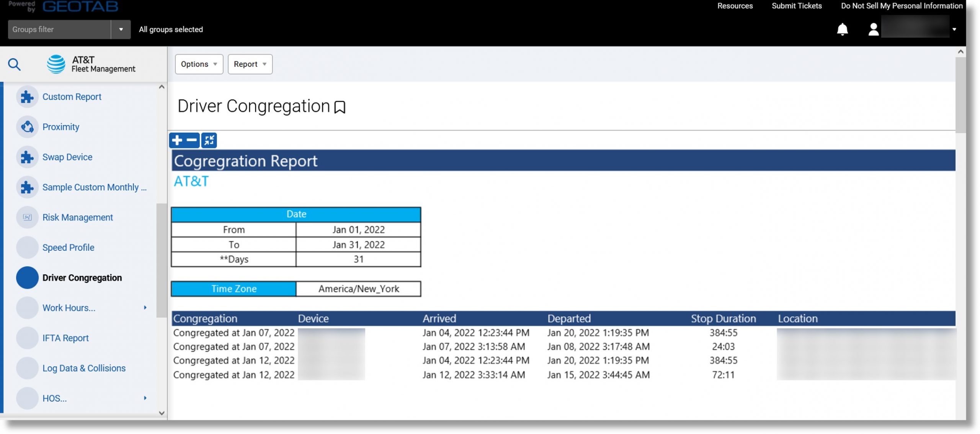980x434 pixels.
Task: Click the Arrived column header
Action: pyautogui.click(x=439, y=319)
